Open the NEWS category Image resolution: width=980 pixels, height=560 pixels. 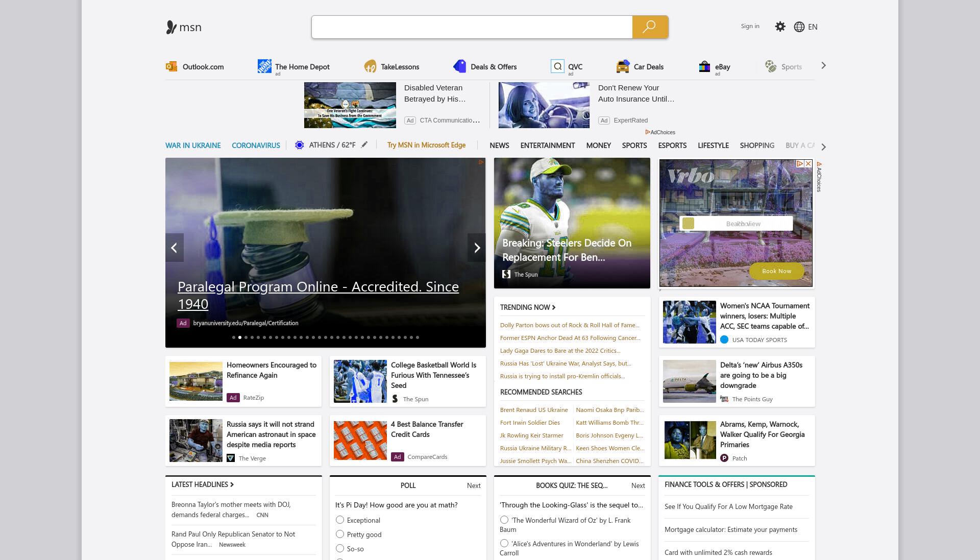pyautogui.click(x=499, y=145)
